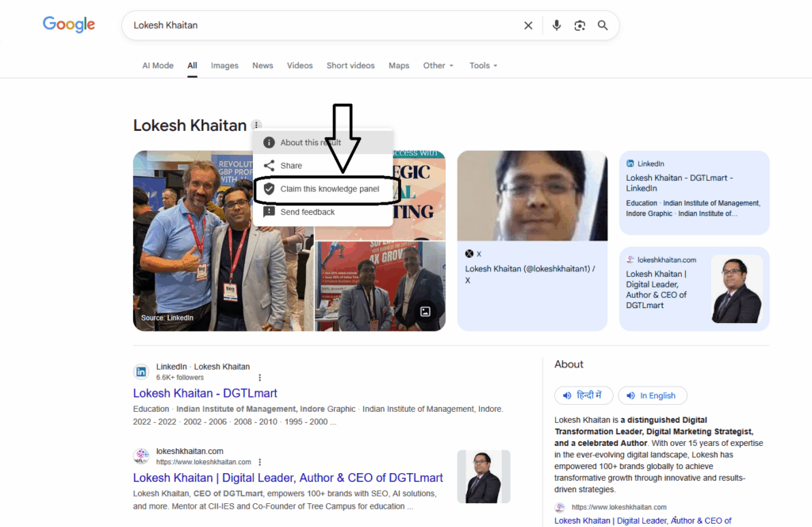Select Claim this knowledge panel
The height and width of the screenshot is (527, 812).
tap(329, 189)
